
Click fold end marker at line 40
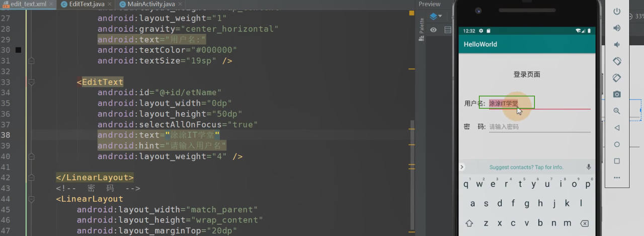(x=31, y=156)
